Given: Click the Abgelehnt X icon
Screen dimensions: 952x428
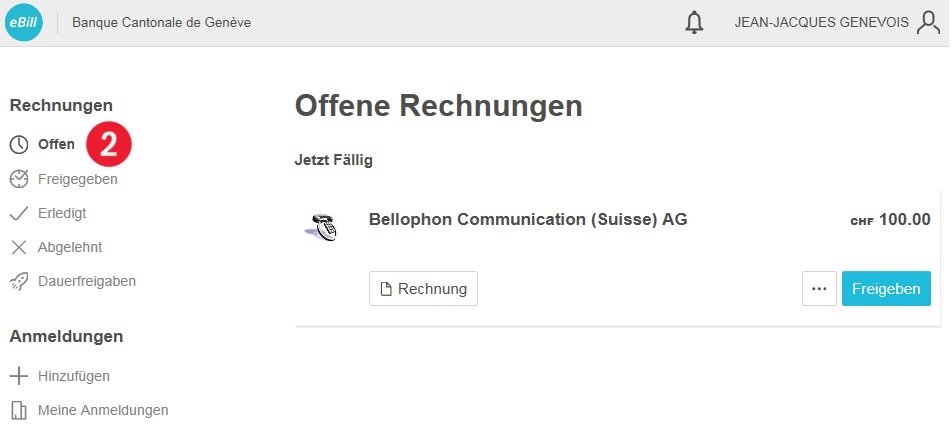Looking at the screenshot, I should coord(19,247).
